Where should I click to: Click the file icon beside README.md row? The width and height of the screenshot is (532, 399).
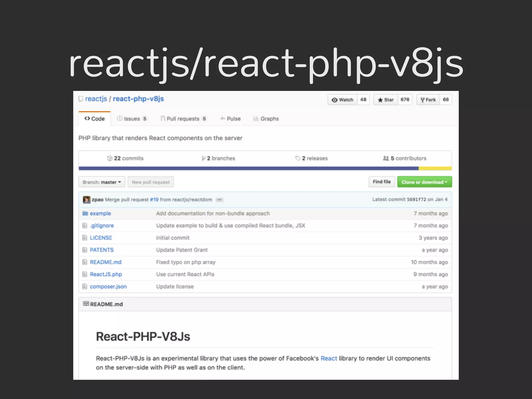(84, 262)
